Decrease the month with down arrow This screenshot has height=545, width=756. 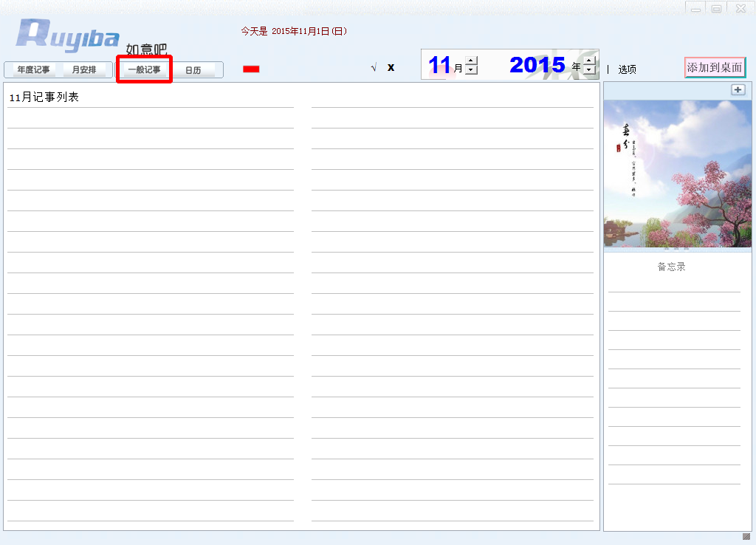472,69
